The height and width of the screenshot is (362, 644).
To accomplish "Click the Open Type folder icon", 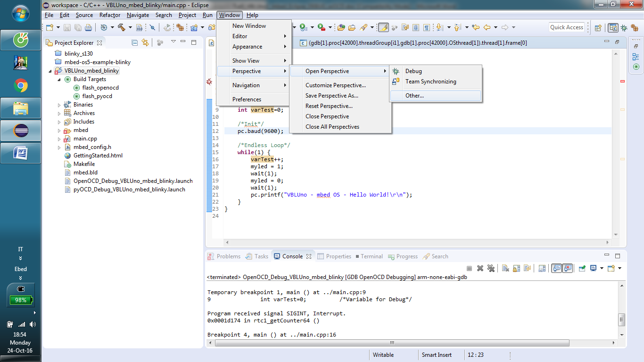I will 341,27.
